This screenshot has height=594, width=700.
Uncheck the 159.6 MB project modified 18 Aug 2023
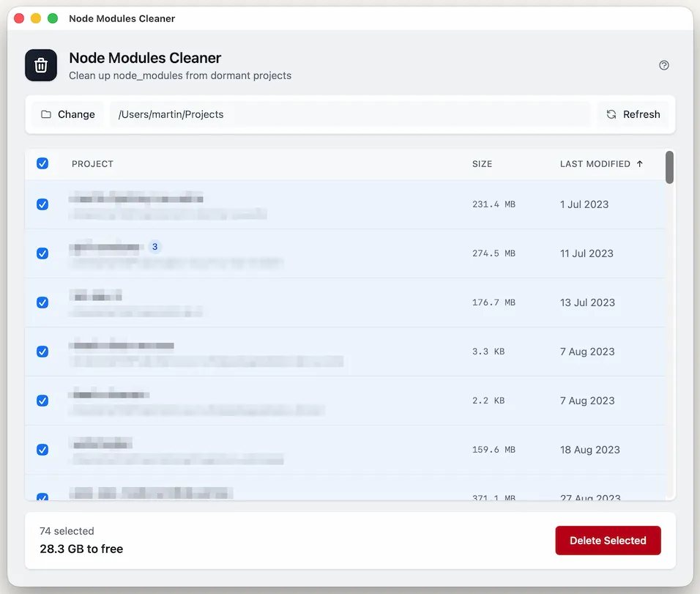pos(42,450)
